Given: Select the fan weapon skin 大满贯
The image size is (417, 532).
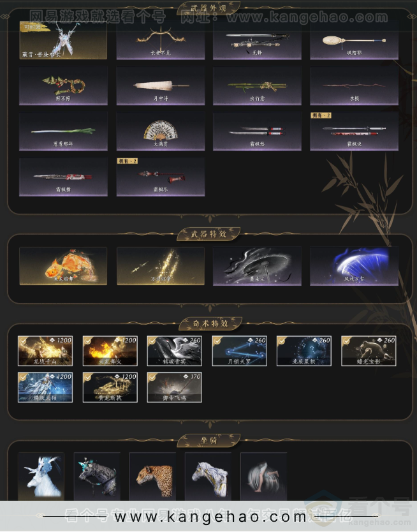Looking at the screenshot, I should pos(160,131).
